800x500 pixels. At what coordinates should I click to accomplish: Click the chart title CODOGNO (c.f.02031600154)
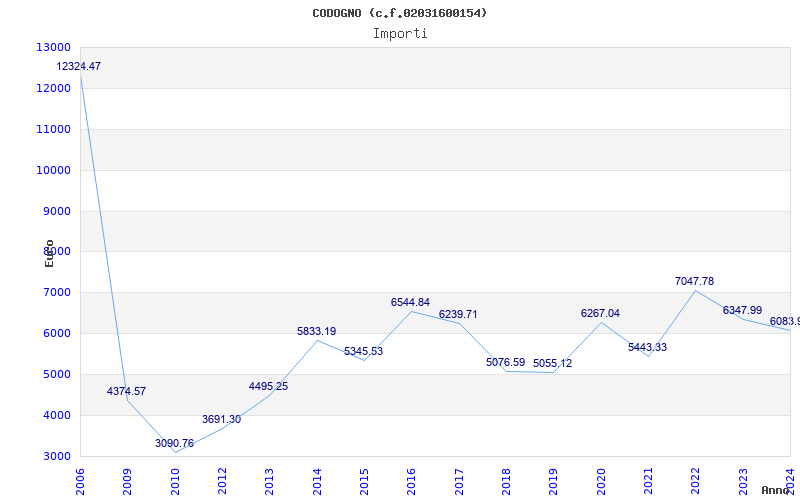399,13
